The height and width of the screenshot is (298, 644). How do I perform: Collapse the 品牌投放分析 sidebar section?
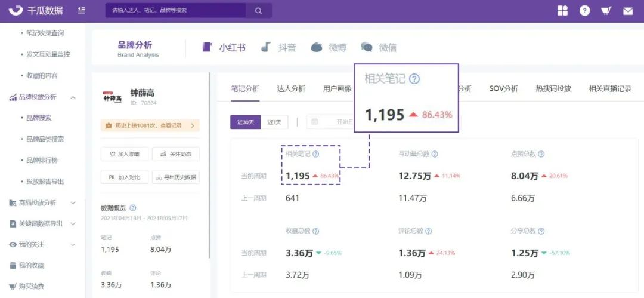coord(73,97)
